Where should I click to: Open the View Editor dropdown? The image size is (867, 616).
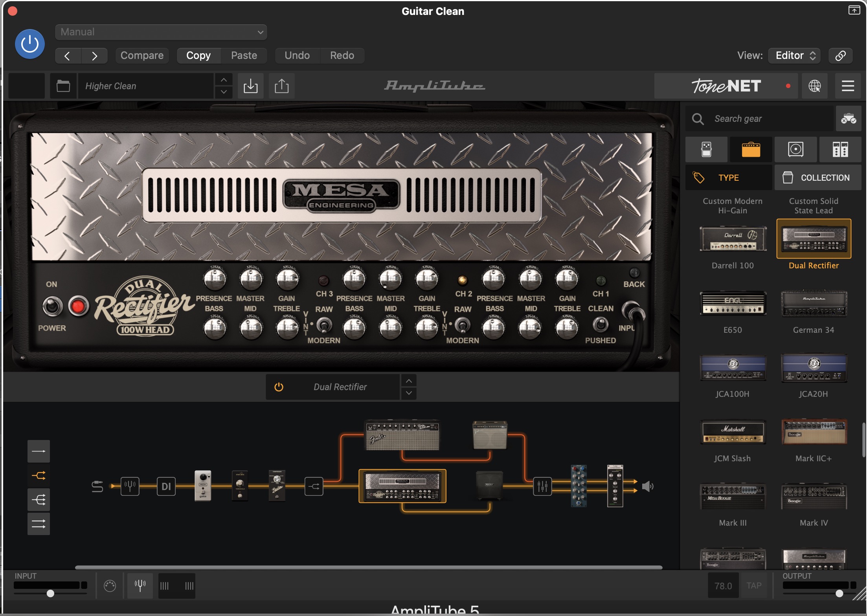(794, 56)
